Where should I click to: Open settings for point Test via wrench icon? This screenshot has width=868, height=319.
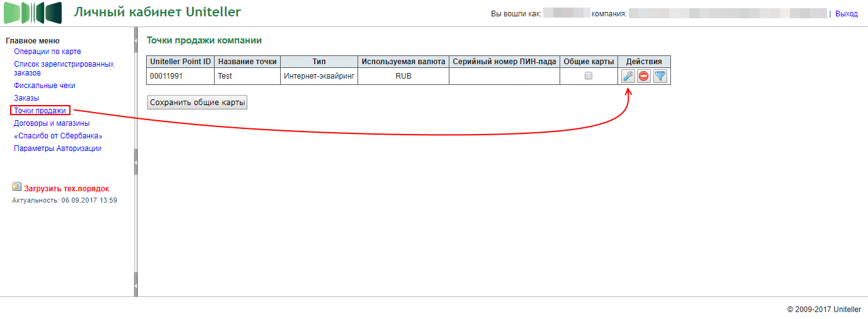pyautogui.click(x=628, y=77)
